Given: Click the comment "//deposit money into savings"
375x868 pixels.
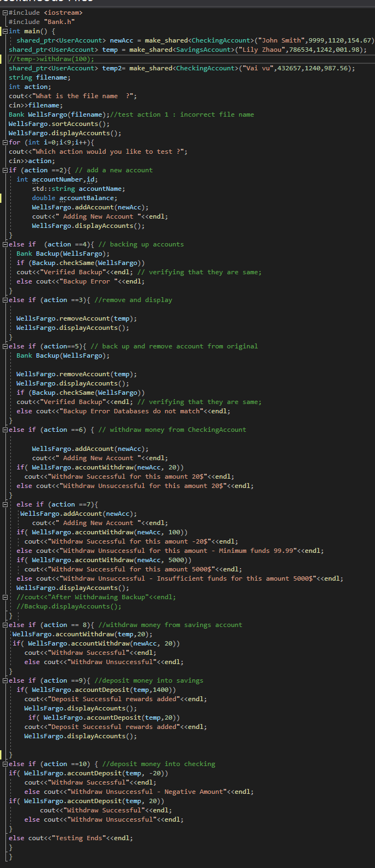Looking at the screenshot, I should coord(149,680).
